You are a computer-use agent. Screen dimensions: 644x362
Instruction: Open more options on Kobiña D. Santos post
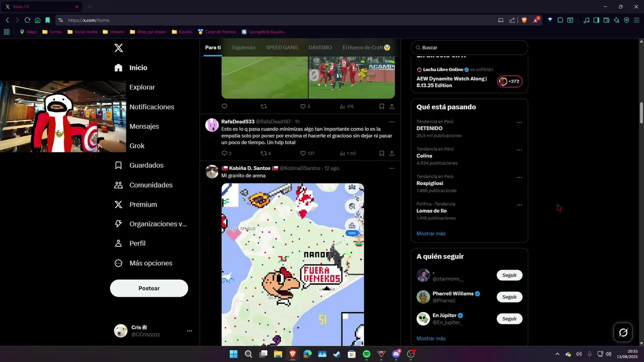pyautogui.click(x=392, y=168)
